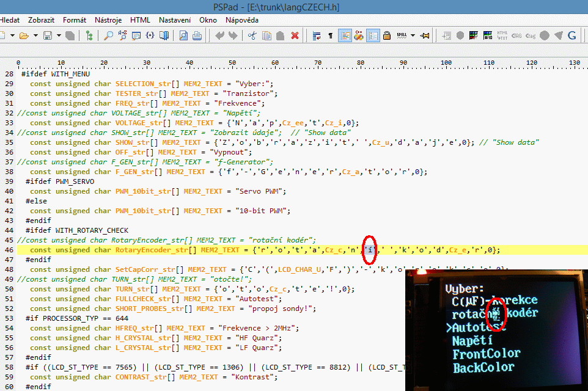Save the file with the floppy disk icon
588x391 pixels.
pos(48,35)
